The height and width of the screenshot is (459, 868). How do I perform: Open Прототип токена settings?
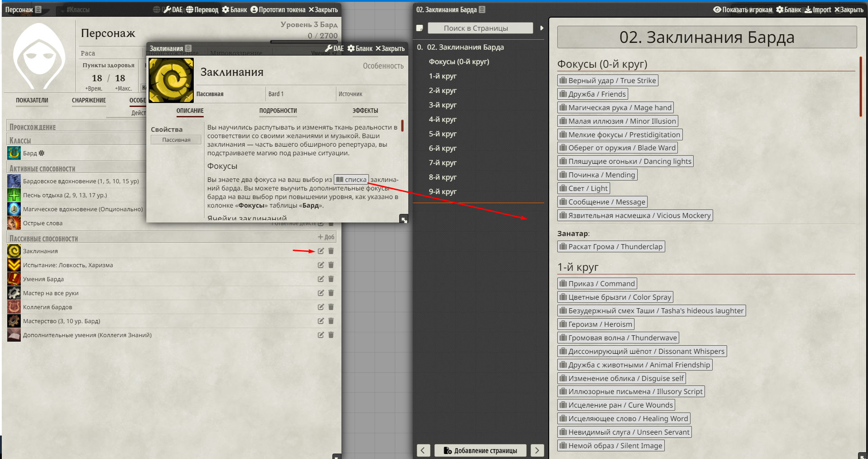pyautogui.click(x=278, y=9)
